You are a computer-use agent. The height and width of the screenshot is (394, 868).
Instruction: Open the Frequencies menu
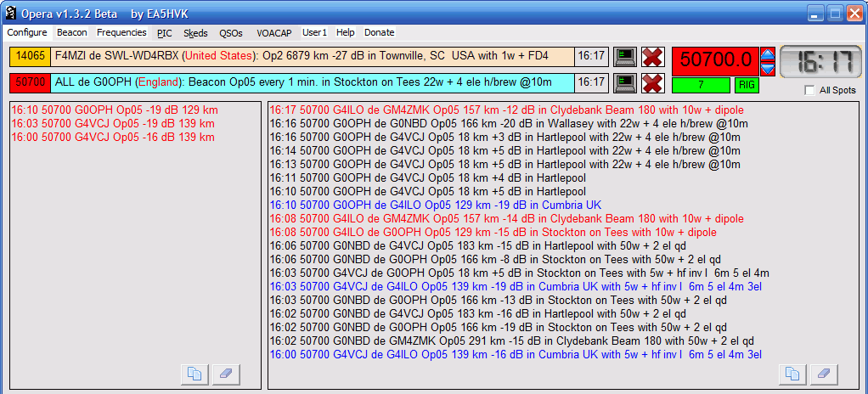(x=121, y=32)
